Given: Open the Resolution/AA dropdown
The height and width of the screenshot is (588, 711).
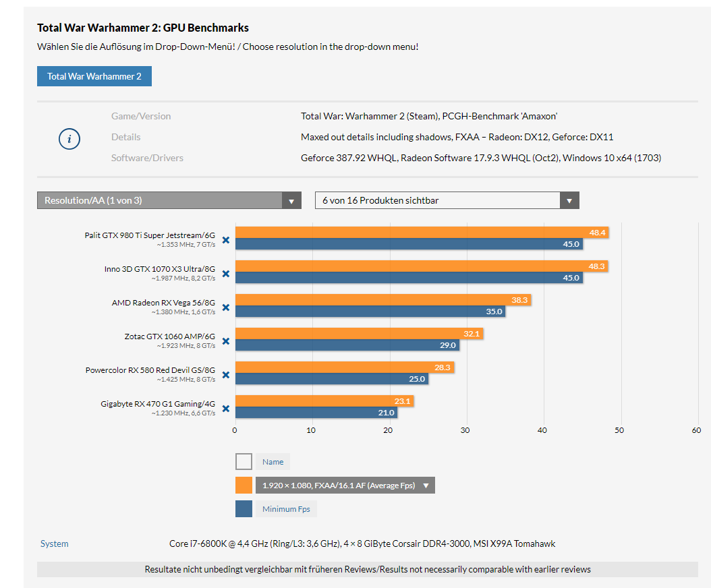Looking at the screenshot, I should pos(169,200).
